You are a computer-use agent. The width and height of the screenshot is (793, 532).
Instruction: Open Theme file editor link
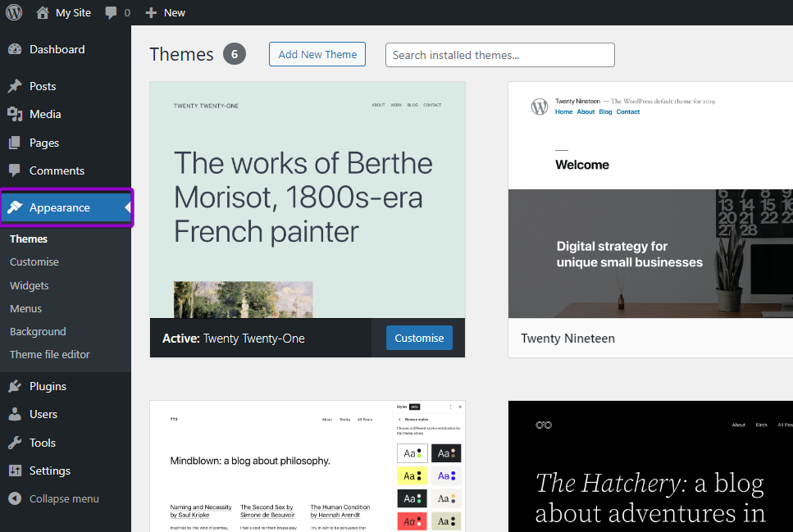pos(49,354)
